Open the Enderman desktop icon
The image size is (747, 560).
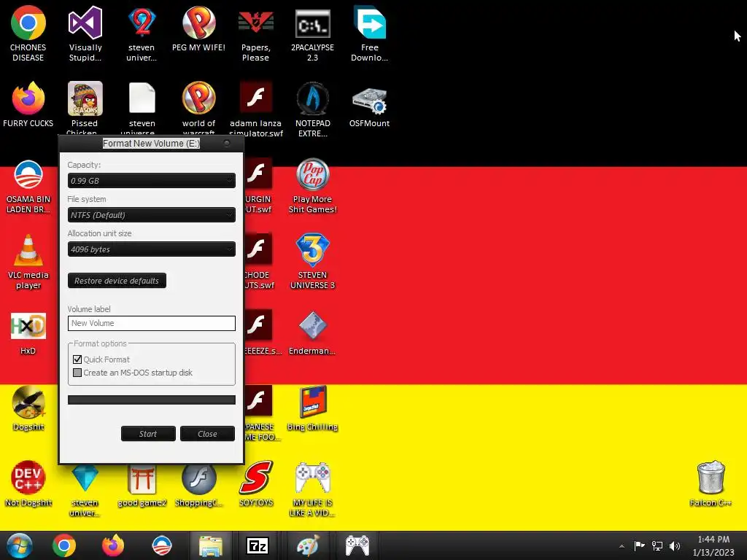click(312, 332)
